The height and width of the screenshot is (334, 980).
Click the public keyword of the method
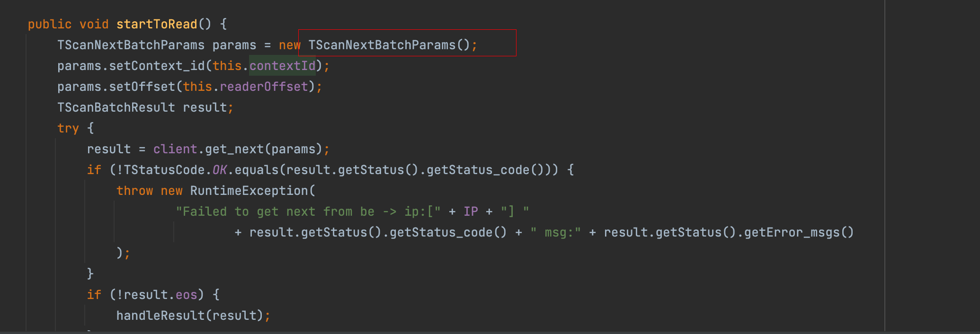[50, 24]
